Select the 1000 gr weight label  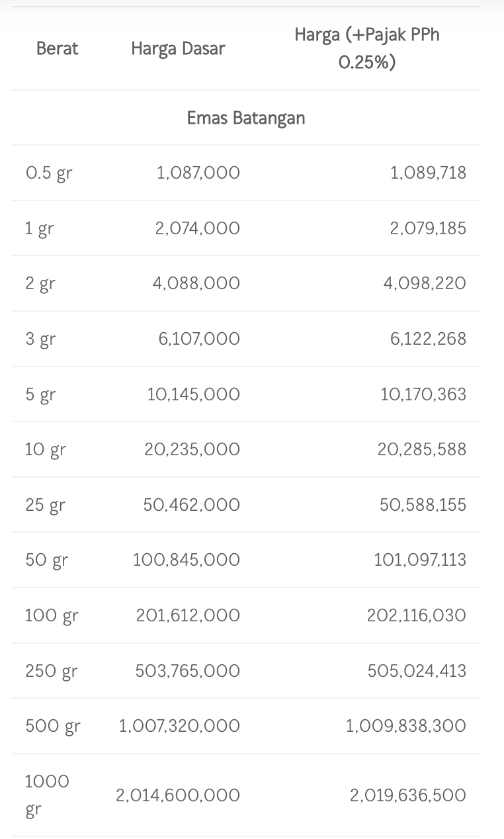click(x=47, y=795)
